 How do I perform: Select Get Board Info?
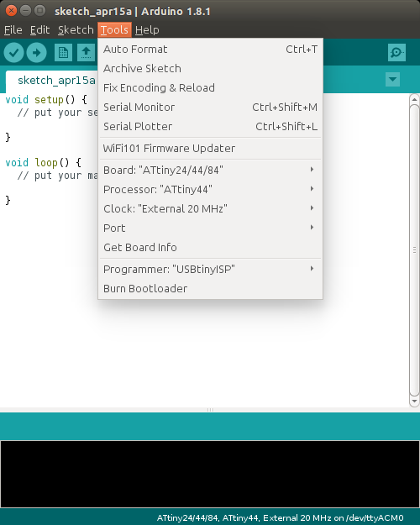tap(210, 248)
